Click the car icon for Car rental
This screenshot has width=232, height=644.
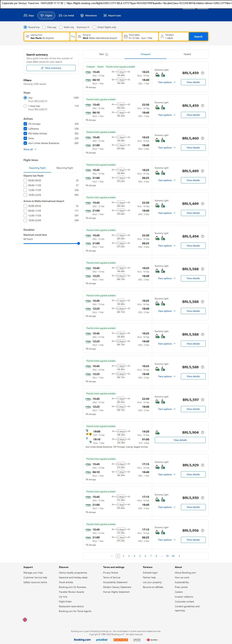[x=61, y=15]
